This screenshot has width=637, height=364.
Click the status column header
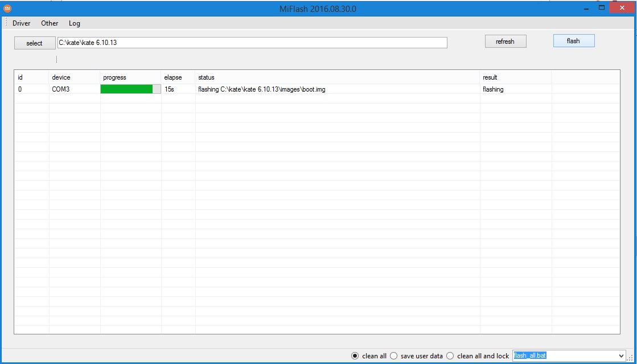[x=338, y=77]
